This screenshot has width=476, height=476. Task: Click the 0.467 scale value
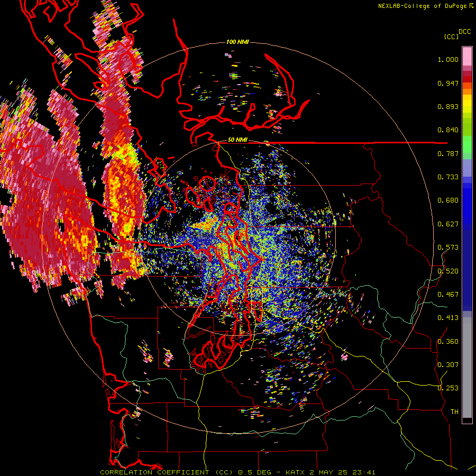[448, 295]
